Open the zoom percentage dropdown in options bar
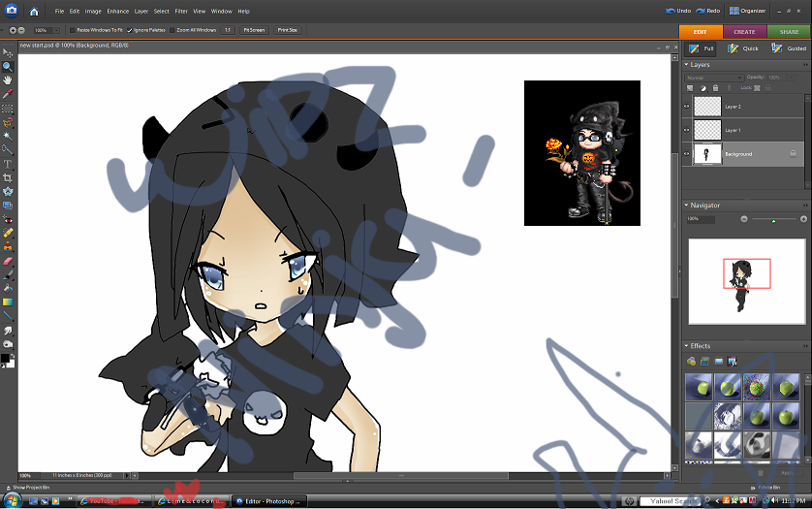Image resolution: width=812 pixels, height=509 pixels. [56, 31]
